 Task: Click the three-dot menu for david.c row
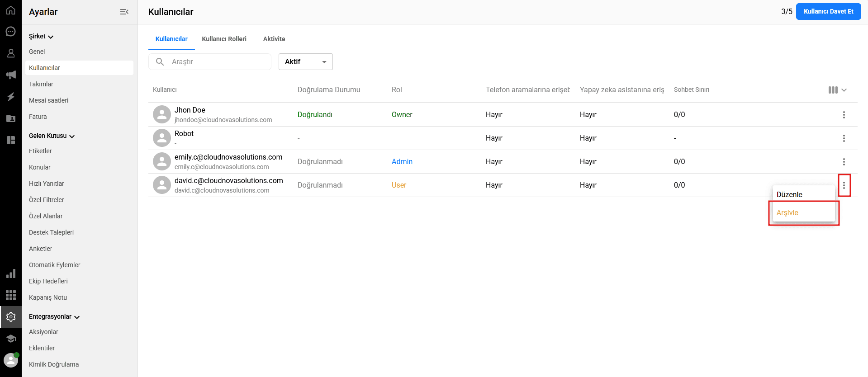pos(844,185)
